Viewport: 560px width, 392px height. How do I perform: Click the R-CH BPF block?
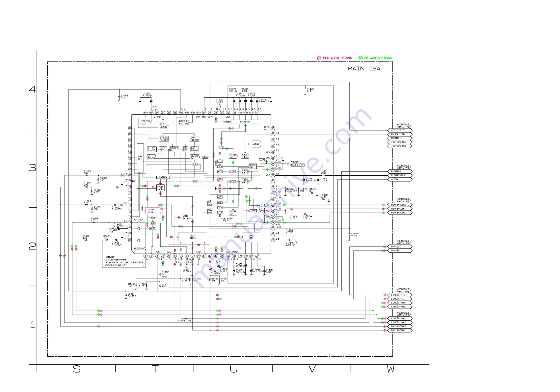(244, 171)
